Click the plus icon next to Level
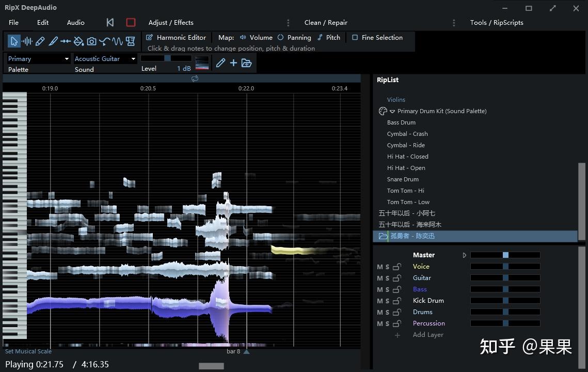The image size is (588, 372). (233, 63)
